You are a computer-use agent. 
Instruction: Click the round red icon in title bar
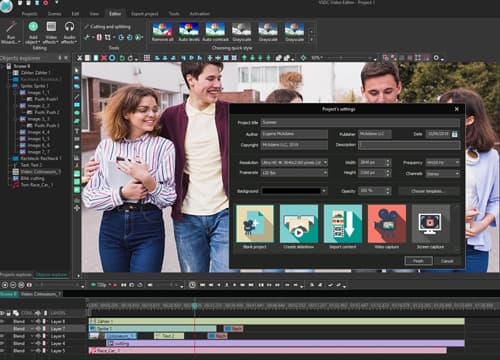pos(46,3)
